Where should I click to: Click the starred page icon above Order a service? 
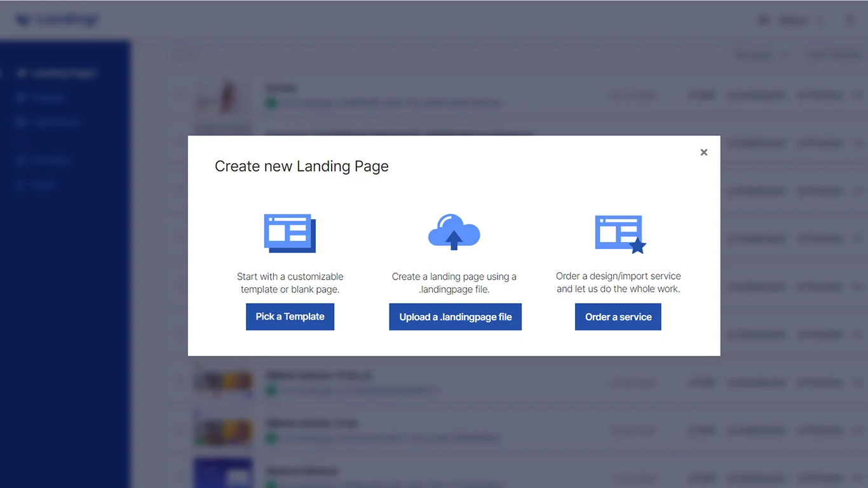pos(618,233)
